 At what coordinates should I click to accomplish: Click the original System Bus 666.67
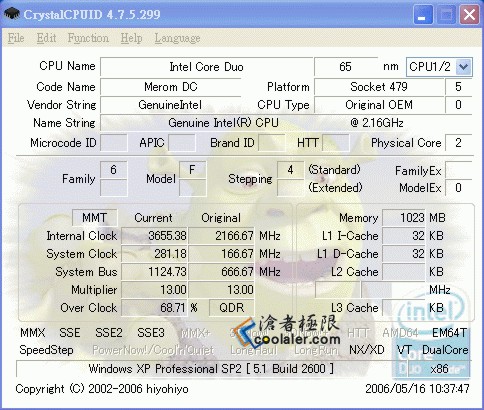[x=222, y=272]
